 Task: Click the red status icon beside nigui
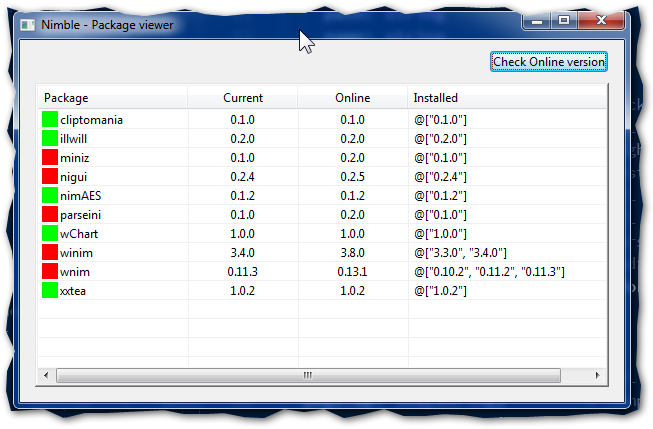(49, 177)
